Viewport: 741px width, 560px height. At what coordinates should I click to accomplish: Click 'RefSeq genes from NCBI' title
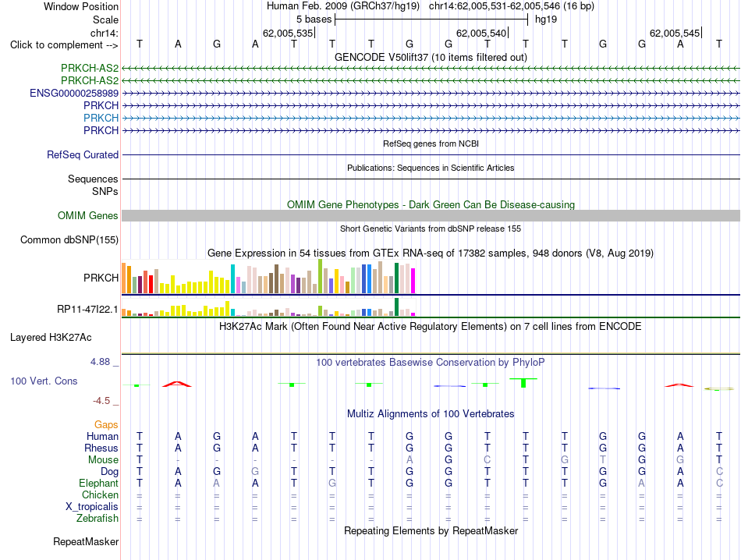pos(431,144)
